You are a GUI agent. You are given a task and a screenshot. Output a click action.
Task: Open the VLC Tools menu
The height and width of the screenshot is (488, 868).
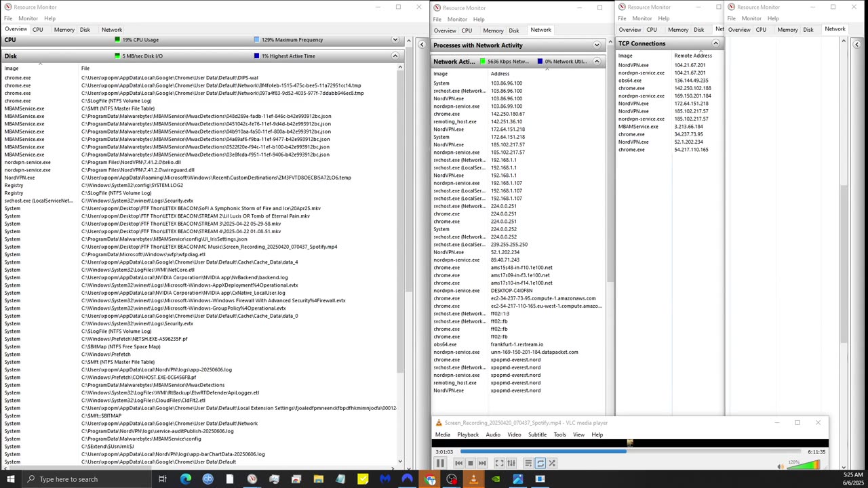click(x=559, y=434)
